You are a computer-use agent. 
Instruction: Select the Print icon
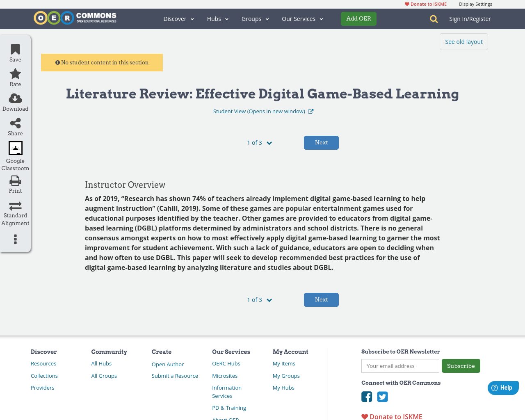15,180
